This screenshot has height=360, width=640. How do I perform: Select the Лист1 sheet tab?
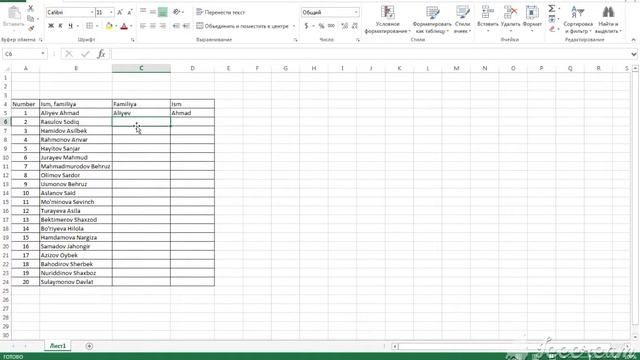click(x=58, y=346)
